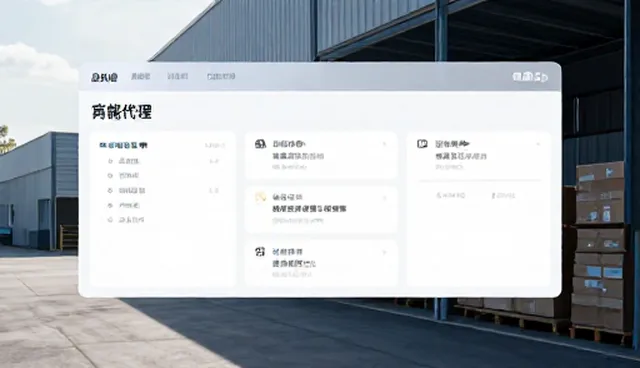Expand the right card via its chevron
Screen dimensions: 640x368
[x=538, y=144]
